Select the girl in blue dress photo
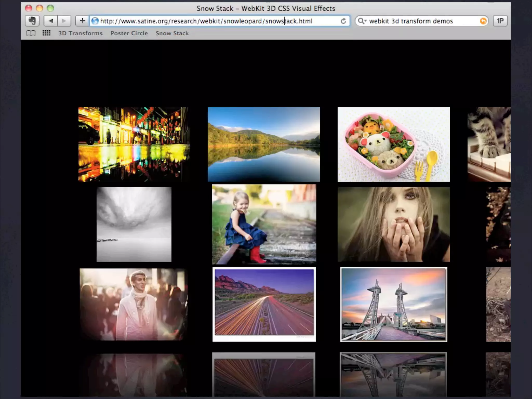The height and width of the screenshot is (399, 532). point(264,224)
